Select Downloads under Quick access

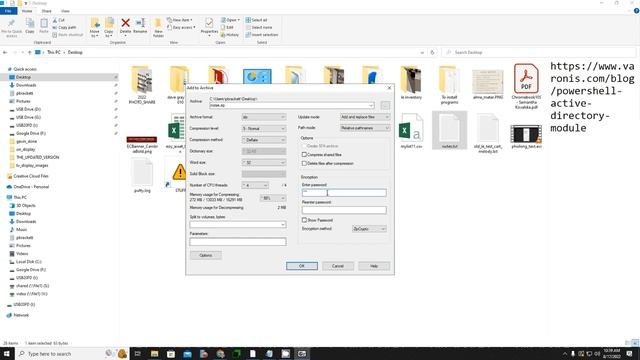point(26,85)
